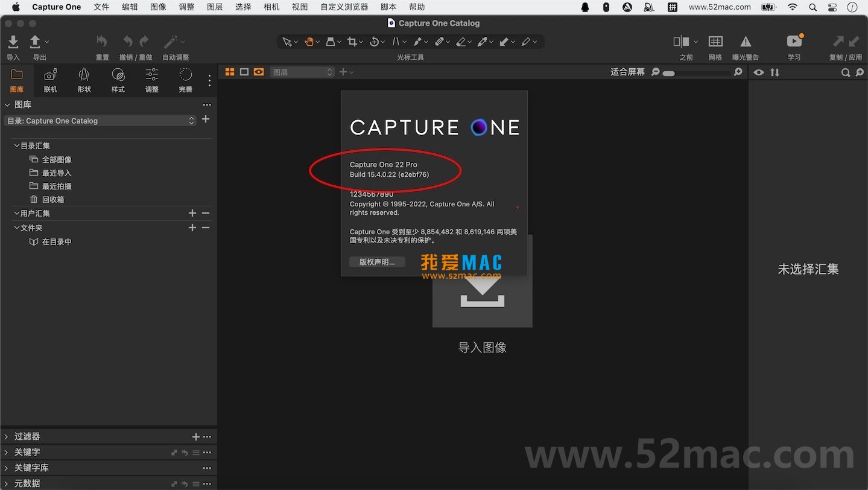The height and width of the screenshot is (490, 868).
Task: Adjust the 适合屏幕 zoom slider
Action: click(670, 72)
